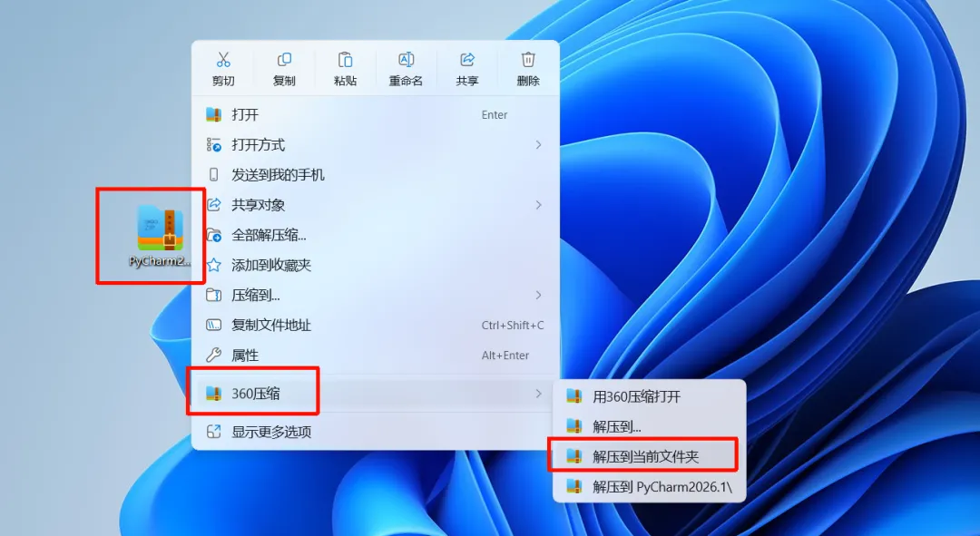980x536 pixels.
Task: Click the Copy (复制) icon
Action: pos(284,60)
